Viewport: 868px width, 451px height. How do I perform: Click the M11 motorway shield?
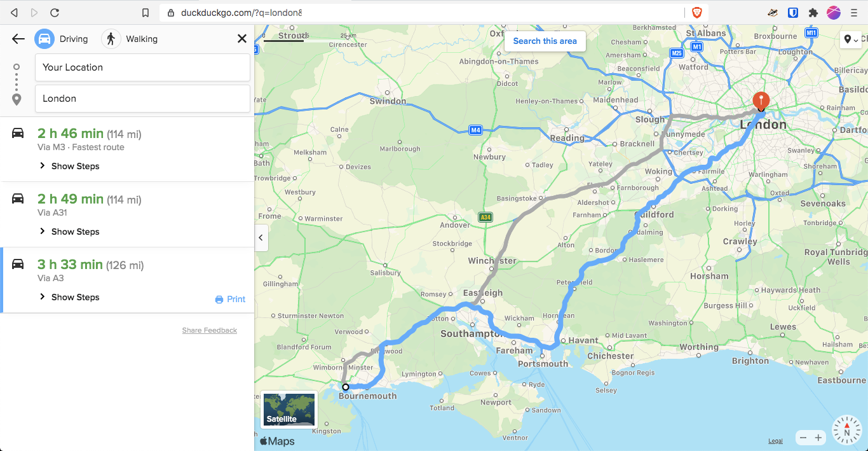tap(811, 32)
